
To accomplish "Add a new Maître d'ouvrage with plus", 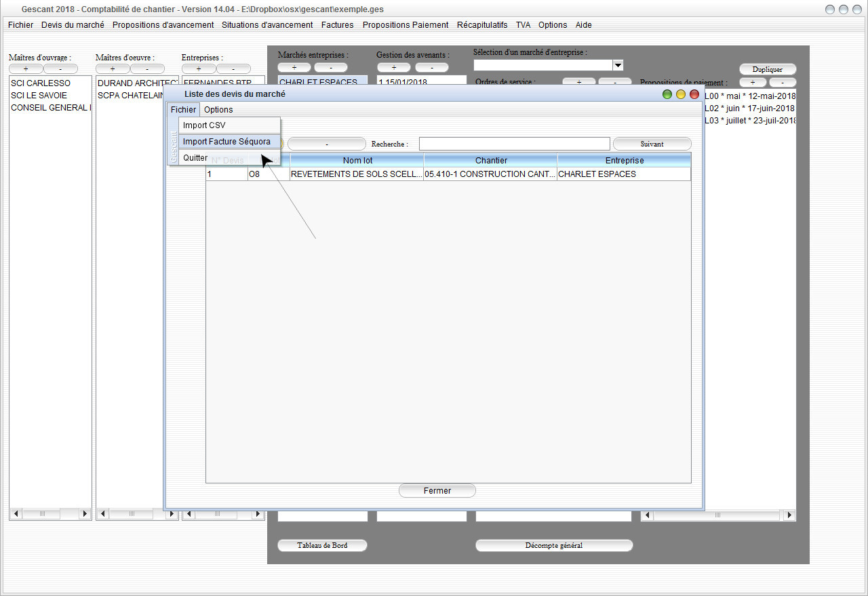I will [x=26, y=68].
